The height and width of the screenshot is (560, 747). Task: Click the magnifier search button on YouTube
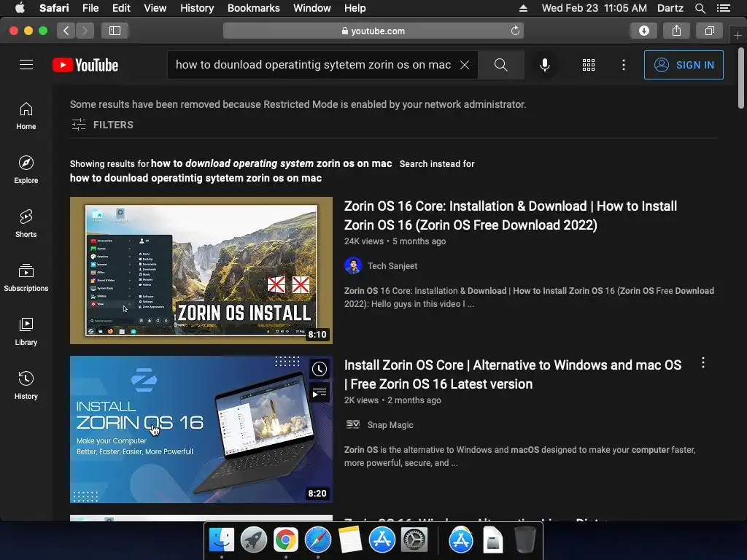[x=500, y=65]
